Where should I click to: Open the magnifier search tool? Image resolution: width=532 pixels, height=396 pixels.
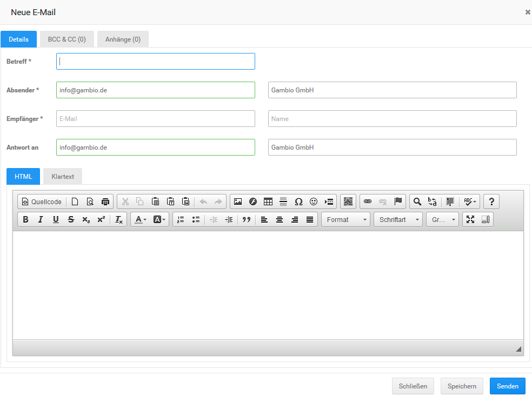coord(417,202)
